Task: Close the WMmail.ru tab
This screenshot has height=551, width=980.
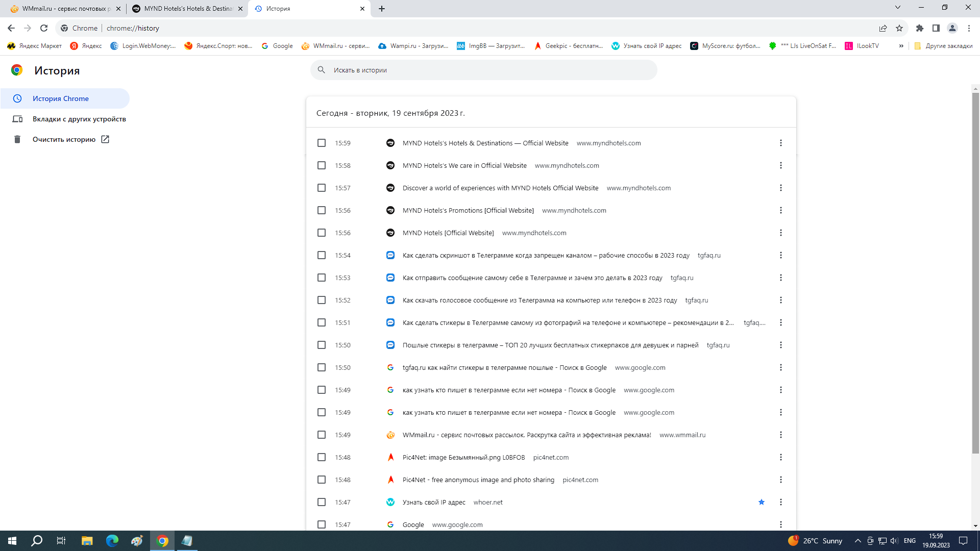Action: tap(118, 9)
